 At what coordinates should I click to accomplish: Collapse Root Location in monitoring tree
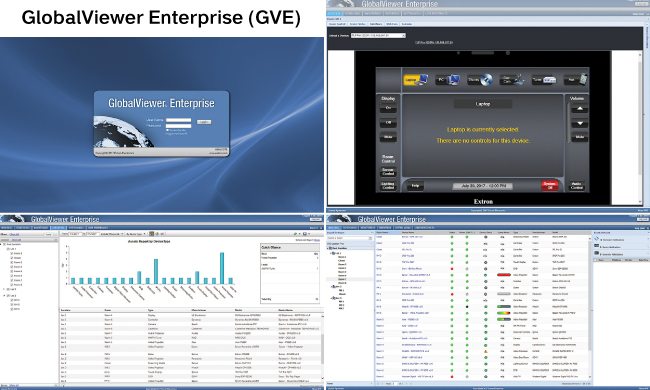click(328, 248)
